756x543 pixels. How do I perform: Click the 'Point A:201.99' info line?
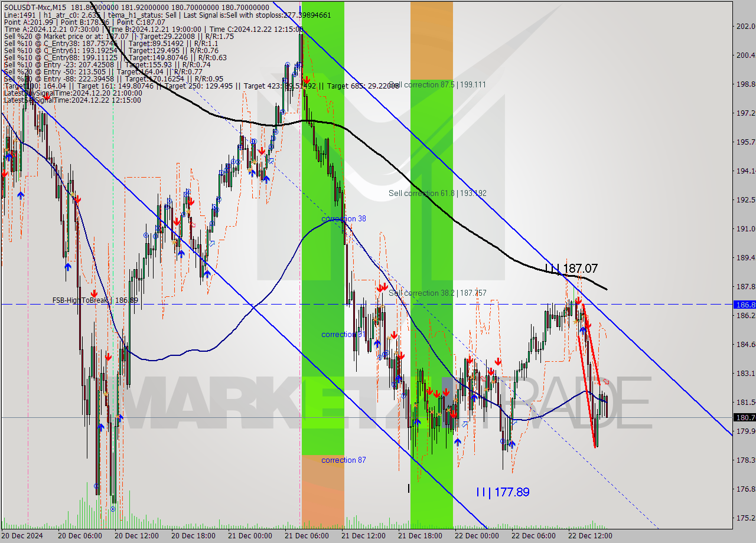pos(84,22)
